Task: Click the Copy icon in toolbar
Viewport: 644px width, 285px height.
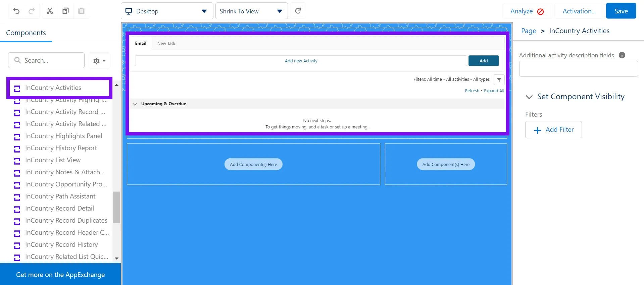Action: pyautogui.click(x=65, y=11)
